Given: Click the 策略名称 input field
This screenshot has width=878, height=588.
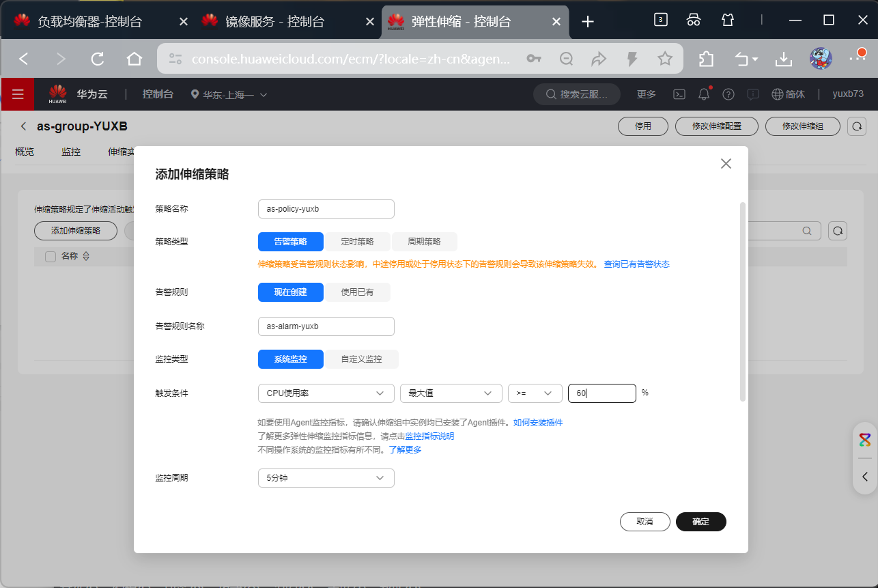Looking at the screenshot, I should [x=326, y=209].
